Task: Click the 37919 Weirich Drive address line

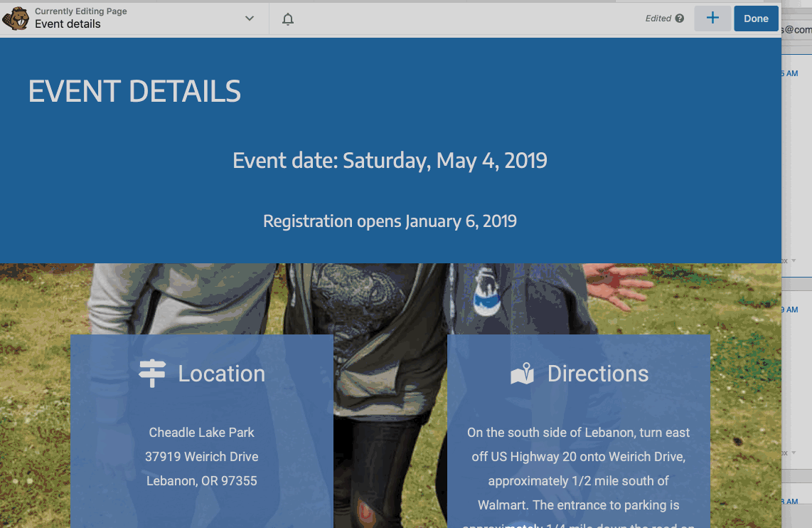Action: 201,457
